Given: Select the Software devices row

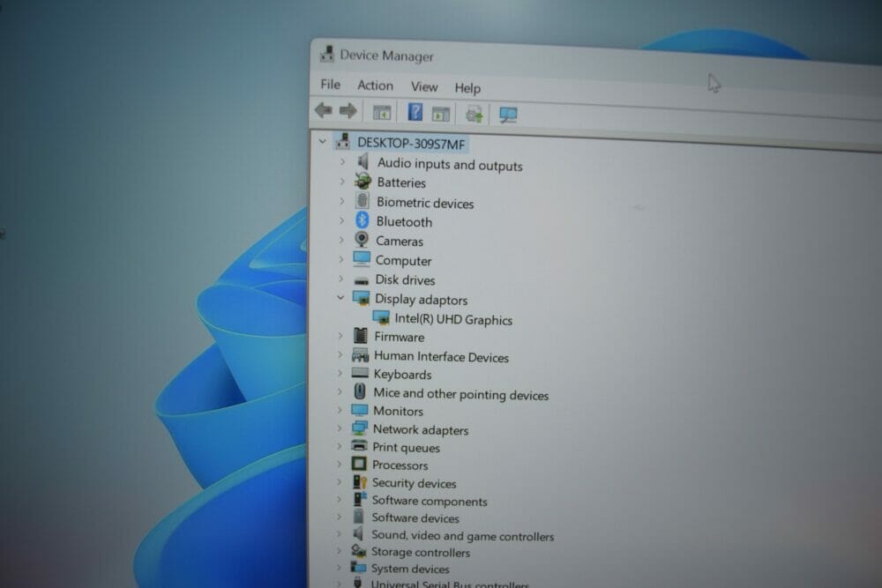Looking at the screenshot, I should [415, 517].
